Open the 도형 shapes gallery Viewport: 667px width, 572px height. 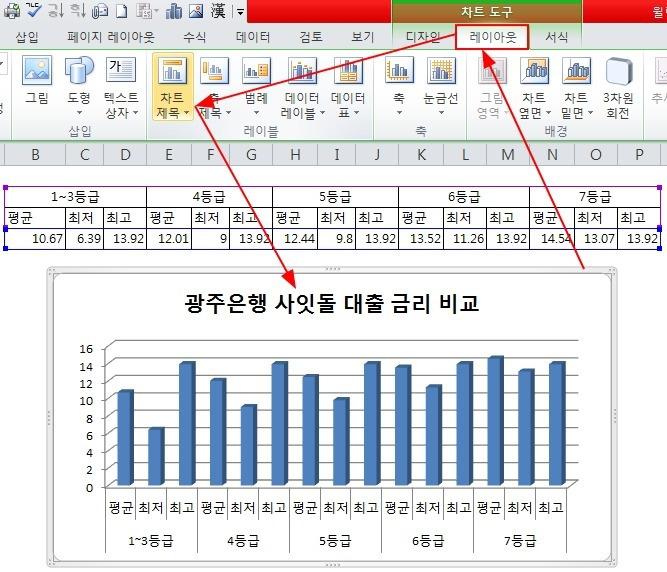pos(79,86)
